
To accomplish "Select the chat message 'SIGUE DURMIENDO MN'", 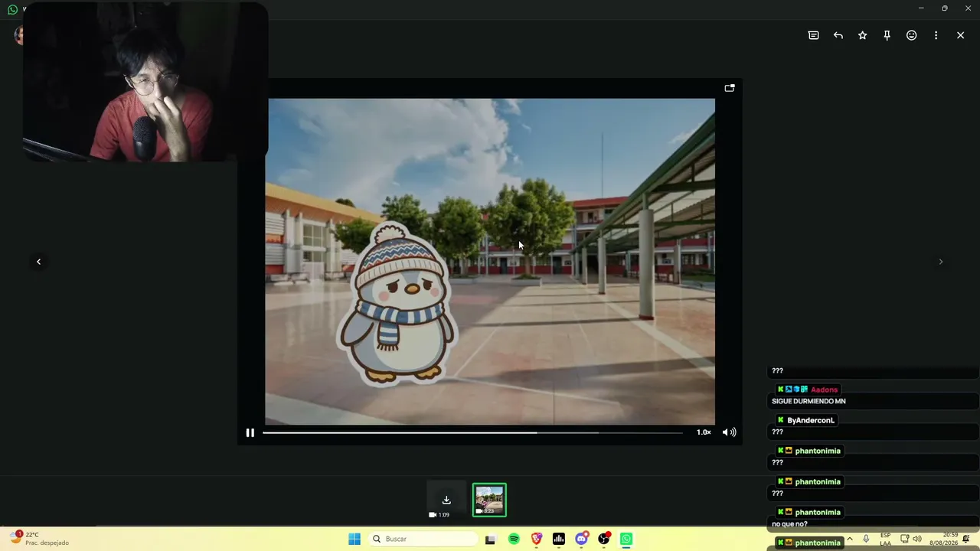I will [x=808, y=401].
